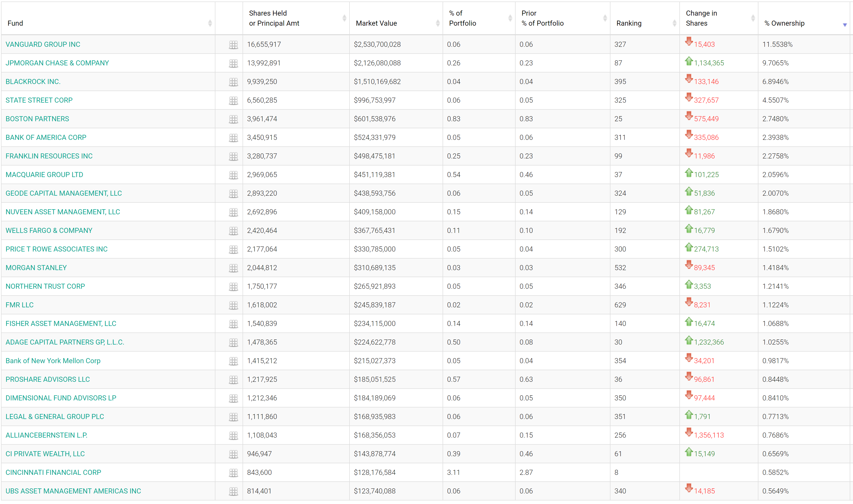The height and width of the screenshot is (504, 853).
Task: Open FISHER ASSET MANAGEMENT, LLC link
Action: pyautogui.click(x=61, y=324)
